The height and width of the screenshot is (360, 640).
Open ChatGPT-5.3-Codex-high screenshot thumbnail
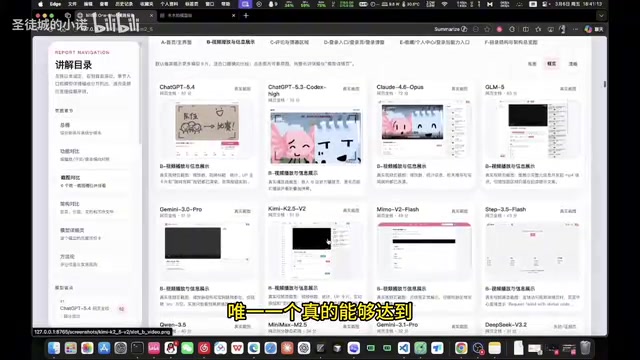(x=316, y=136)
